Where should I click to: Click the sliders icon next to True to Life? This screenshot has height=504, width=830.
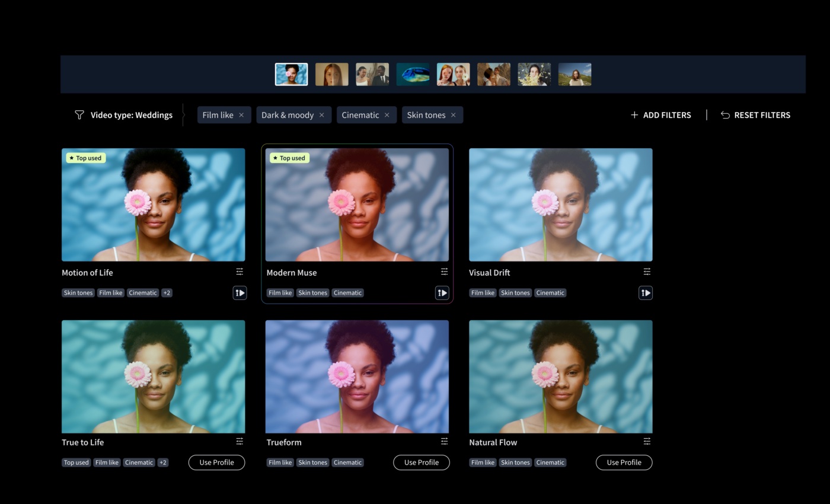(240, 441)
